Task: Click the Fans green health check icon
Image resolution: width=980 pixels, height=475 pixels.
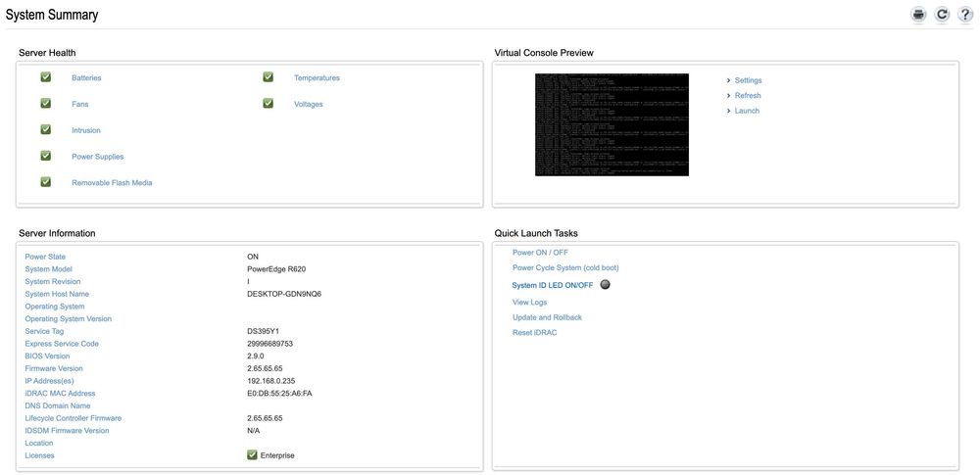Action: [46, 103]
